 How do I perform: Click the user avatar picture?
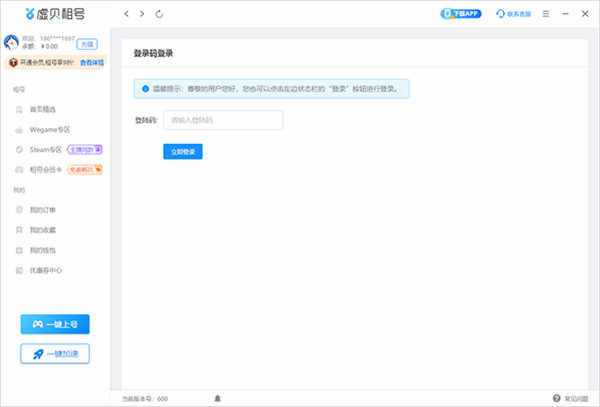[11, 42]
